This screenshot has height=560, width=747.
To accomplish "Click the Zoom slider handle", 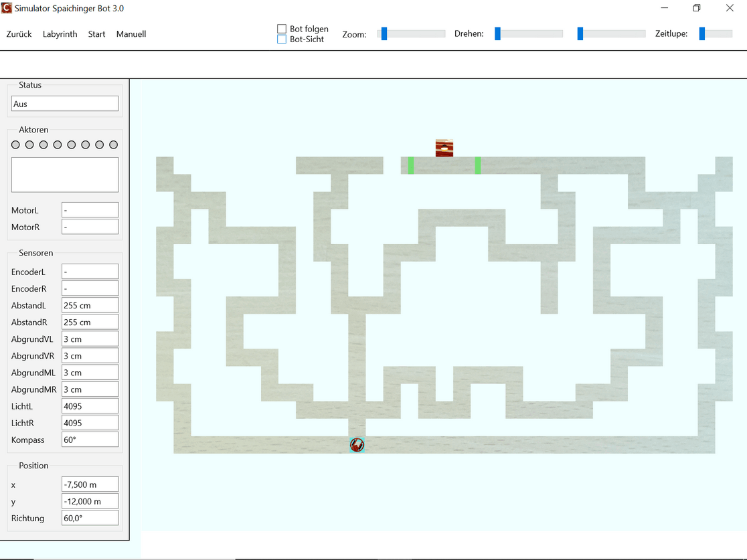I will 384,33.
